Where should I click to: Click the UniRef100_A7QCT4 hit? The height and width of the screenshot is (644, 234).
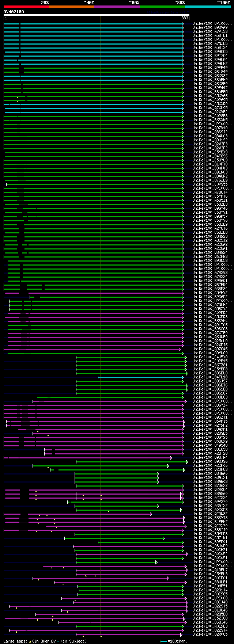[x=210, y=192]
